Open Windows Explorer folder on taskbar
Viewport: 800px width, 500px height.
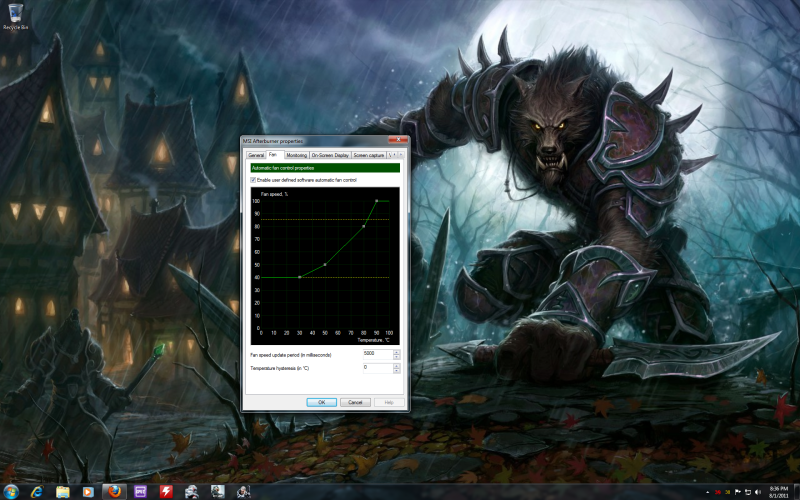pyautogui.click(x=63, y=492)
